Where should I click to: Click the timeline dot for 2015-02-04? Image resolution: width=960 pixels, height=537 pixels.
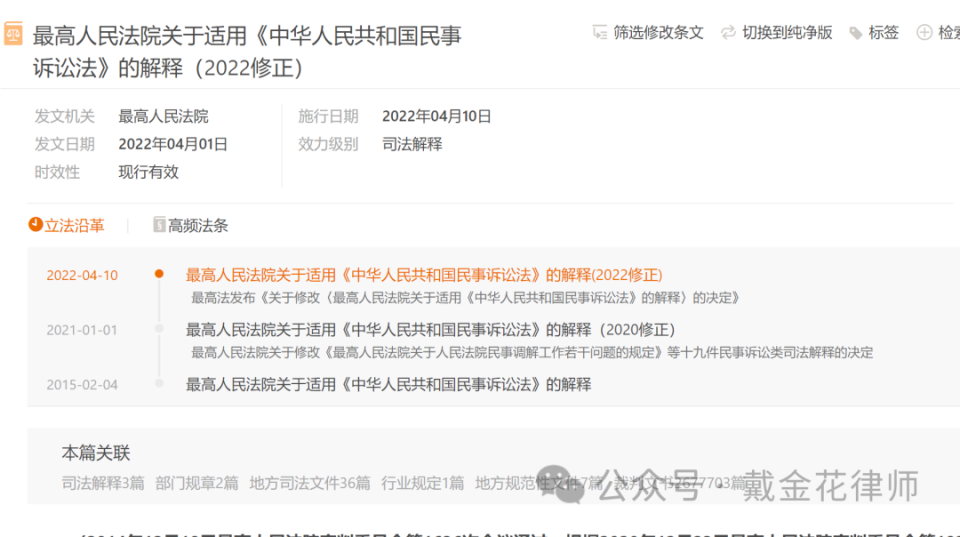(x=159, y=383)
